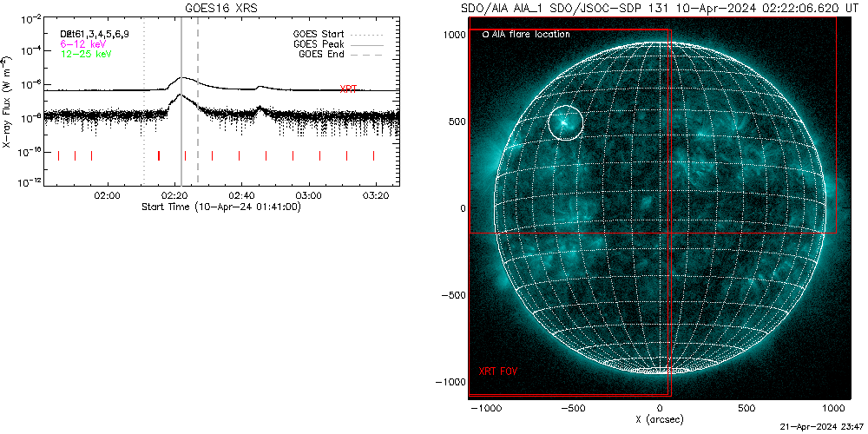This screenshot has height=434, width=868.
Task: Click the detector list label above 6-12 keV
Action: coord(95,35)
